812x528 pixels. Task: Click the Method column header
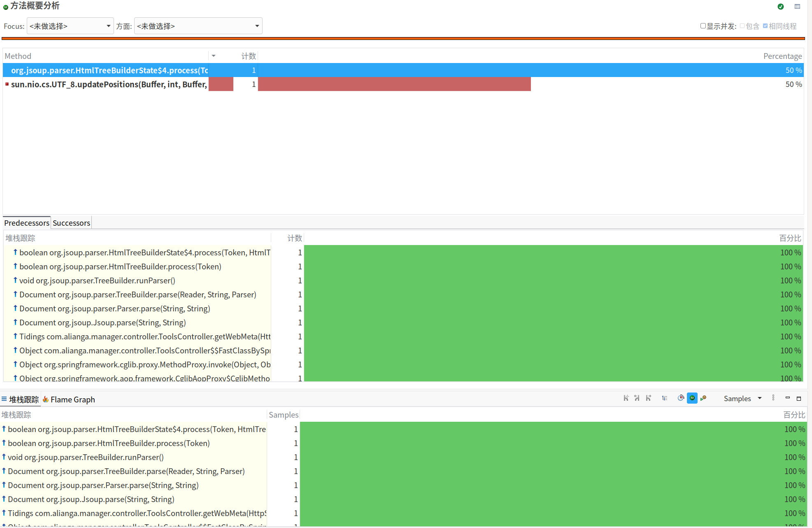click(18, 56)
